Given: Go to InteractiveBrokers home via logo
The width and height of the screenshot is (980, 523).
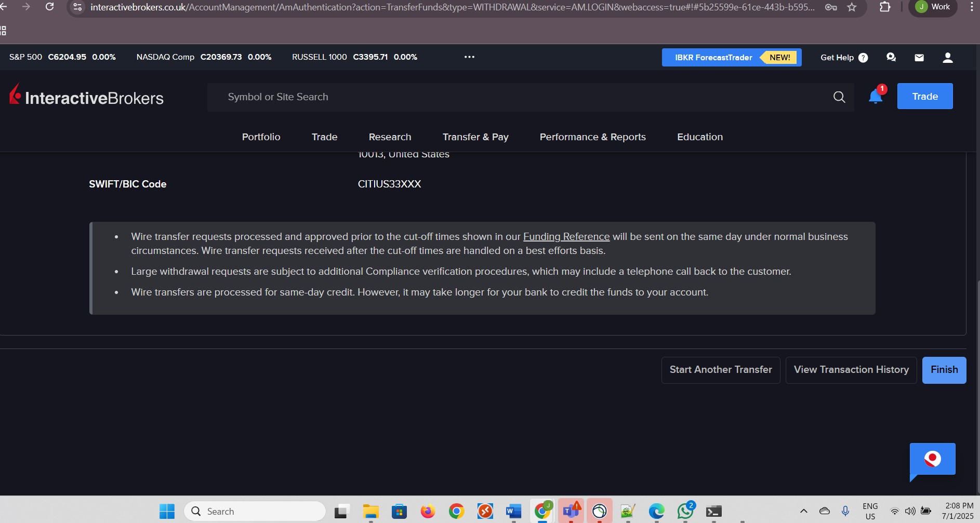Looking at the screenshot, I should click(x=86, y=95).
